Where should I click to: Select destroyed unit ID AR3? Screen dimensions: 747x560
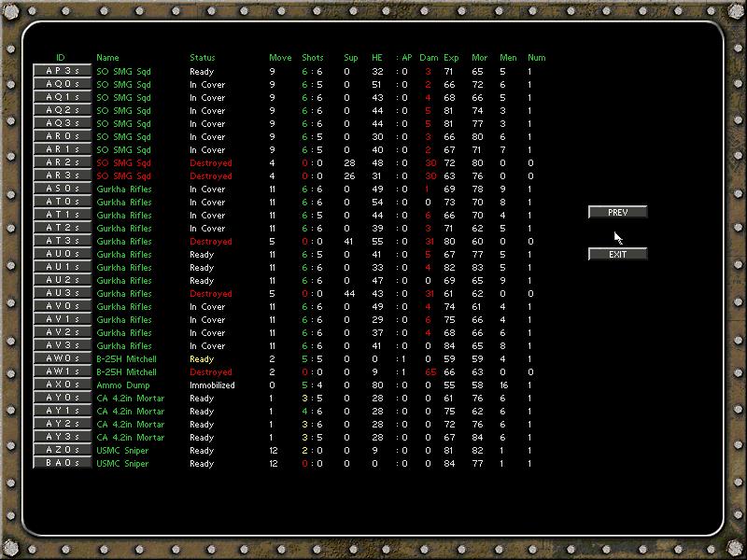coord(62,175)
